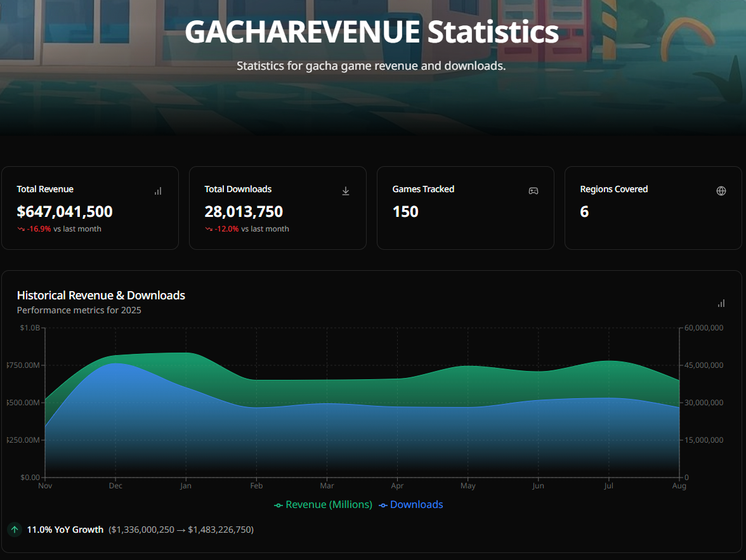This screenshot has width=746, height=560.
Task: Click the Dec label on the chart x-axis
Action: (x=115, y=486)
